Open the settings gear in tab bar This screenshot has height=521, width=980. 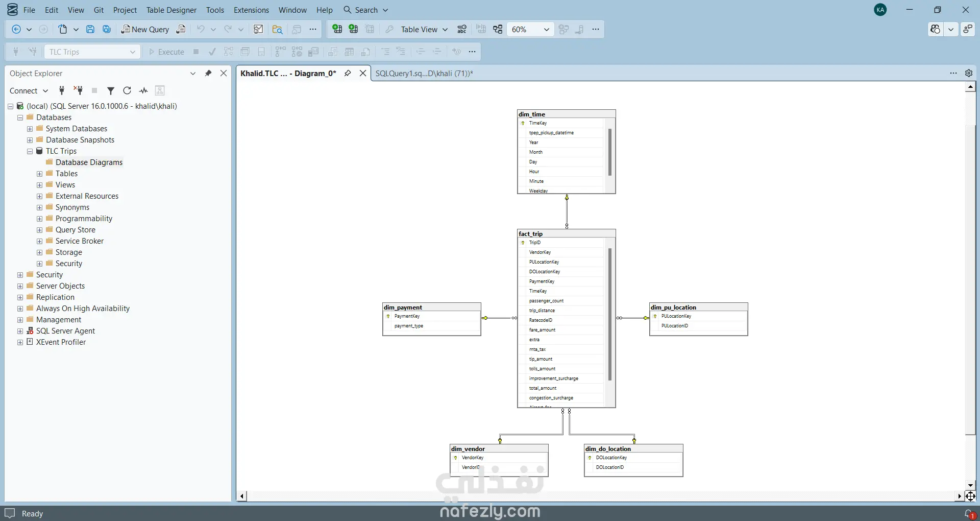969,74
